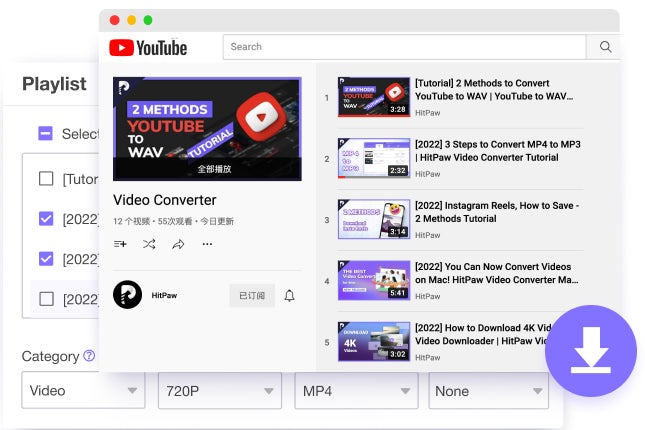
Task: Click HitPaw channel under YouTube to WAV video
Action: [427, 113]
